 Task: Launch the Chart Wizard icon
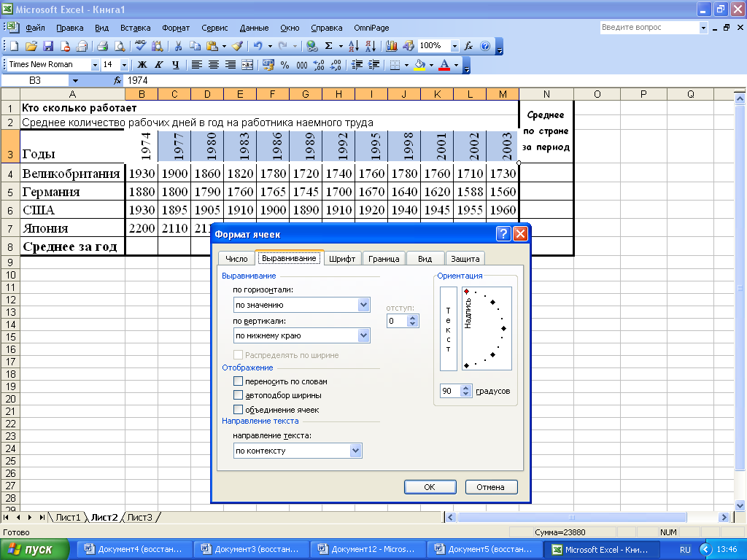click(392, 46)
